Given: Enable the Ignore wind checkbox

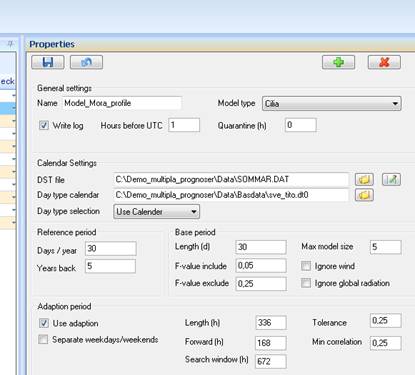Looking at the screenshot, I should point(306,266).
